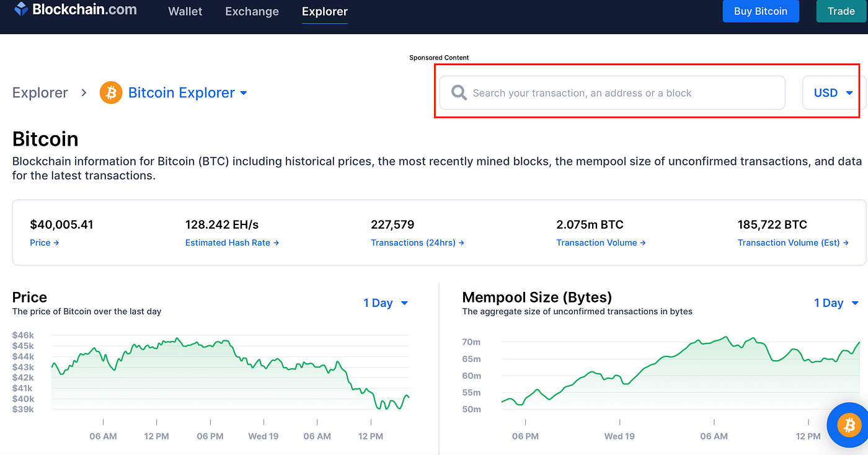The width and height of the screenshot is (868, 455).
Task: Click the $39k axis label
Action: [x=23, y=409]
